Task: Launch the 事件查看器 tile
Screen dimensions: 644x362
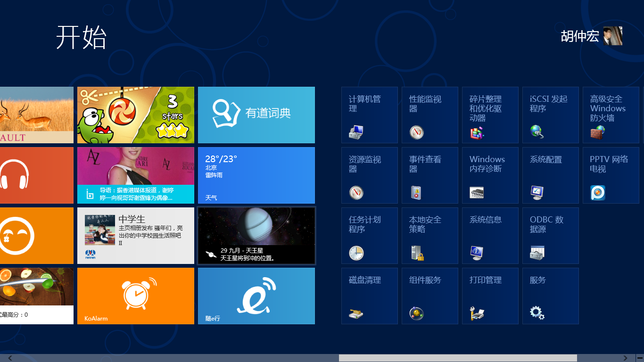Action: [x=430, y=175]
